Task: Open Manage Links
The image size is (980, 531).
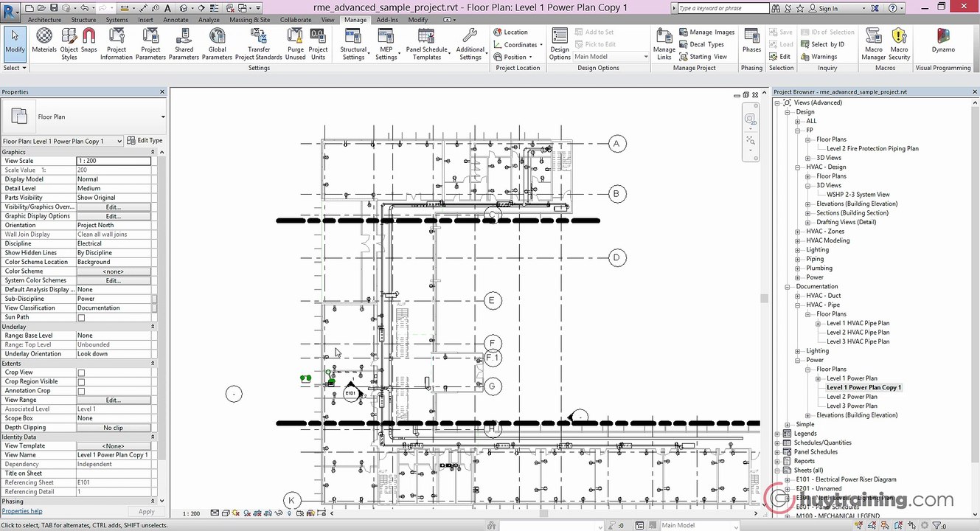Action: coord(664,44)
